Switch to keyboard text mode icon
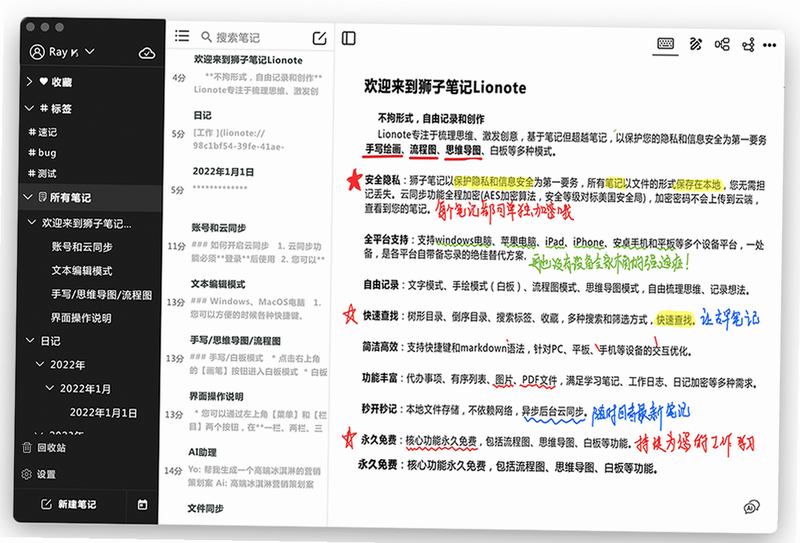800x543 pixels. coord(665,44)
